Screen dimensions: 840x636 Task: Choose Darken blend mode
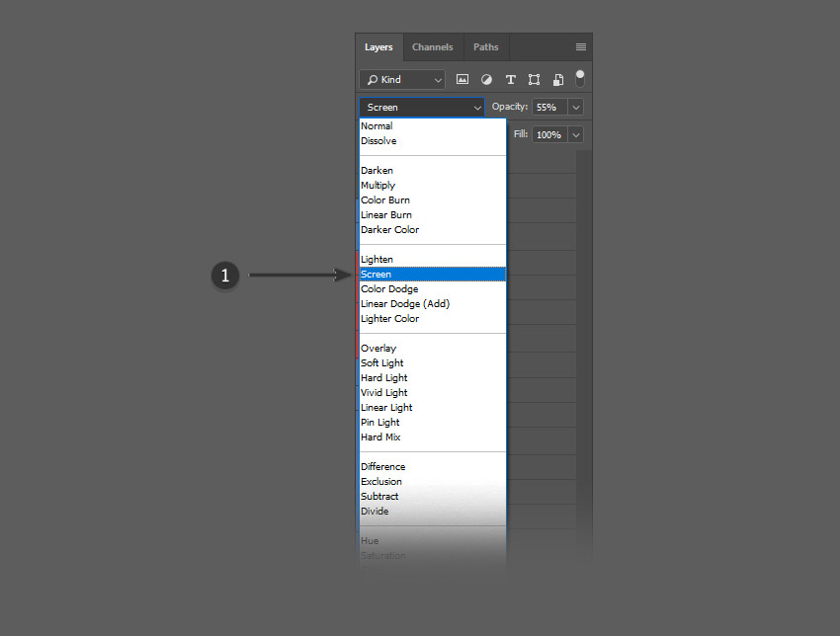[x=433, y=170]
